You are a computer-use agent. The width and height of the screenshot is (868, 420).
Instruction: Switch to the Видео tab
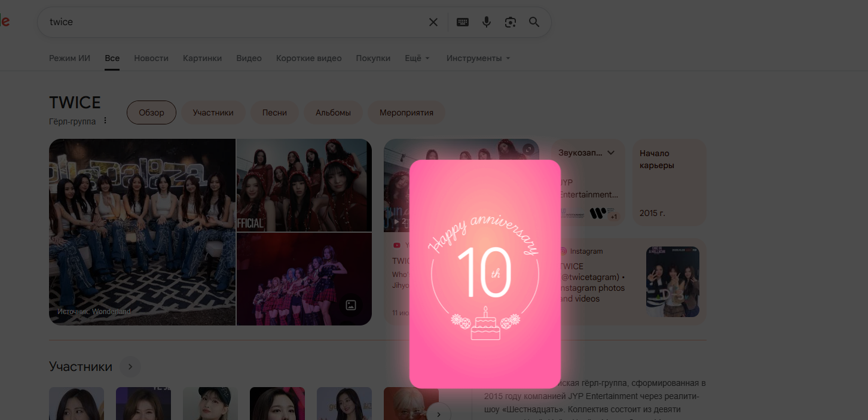coord(249,58)
